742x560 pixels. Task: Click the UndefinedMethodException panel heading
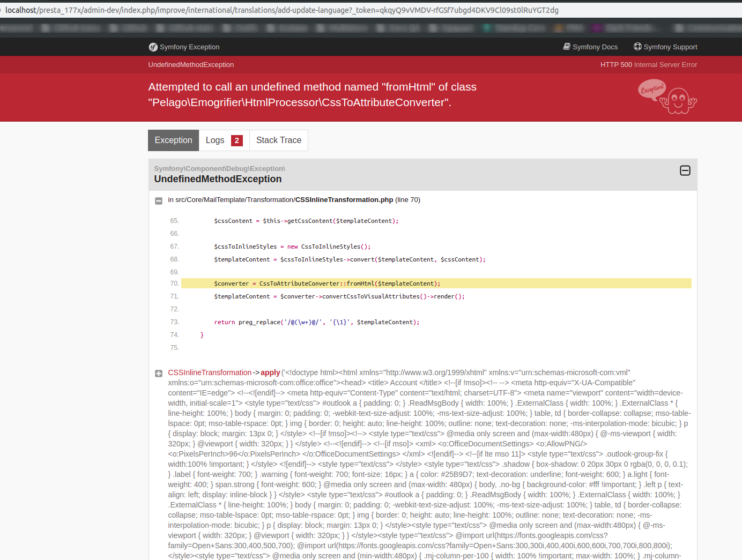(218, 179)
